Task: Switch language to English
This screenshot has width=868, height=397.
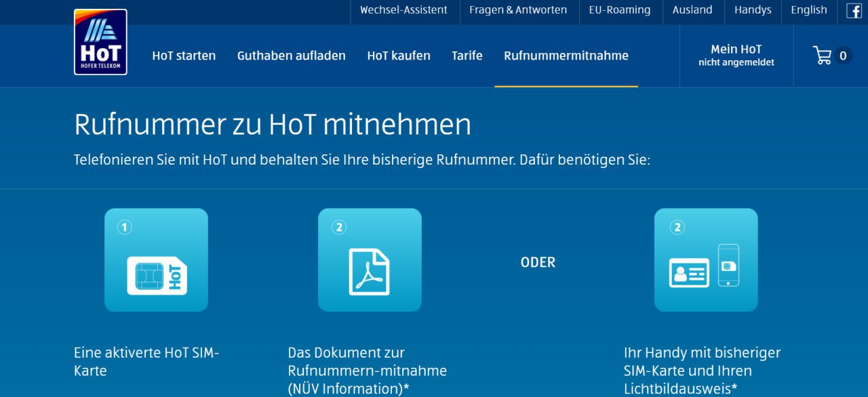Action: [809, 10]
